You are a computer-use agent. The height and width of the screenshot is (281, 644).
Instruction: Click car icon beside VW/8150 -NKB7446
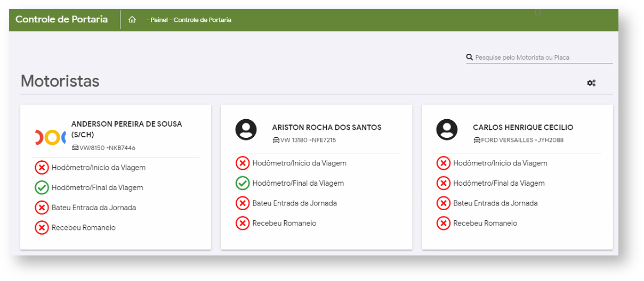[x=75, y=148]
